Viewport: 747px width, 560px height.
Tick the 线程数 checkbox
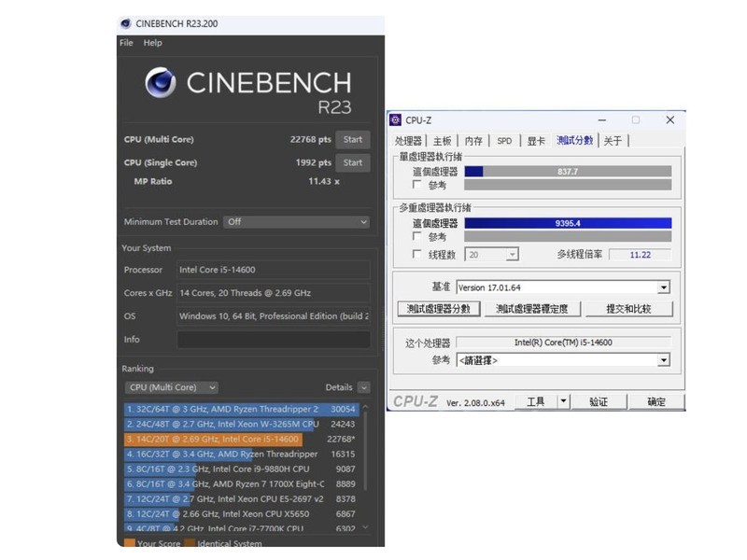point(416,254)
